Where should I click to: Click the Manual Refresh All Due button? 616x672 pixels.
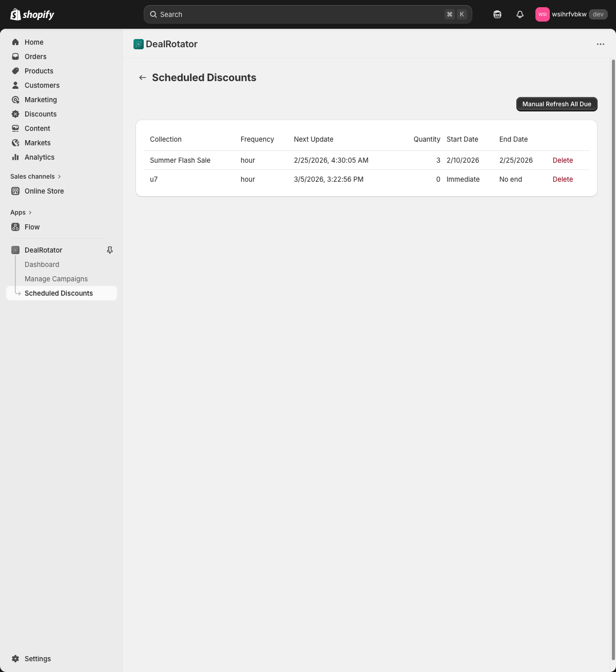coord(556,104)
